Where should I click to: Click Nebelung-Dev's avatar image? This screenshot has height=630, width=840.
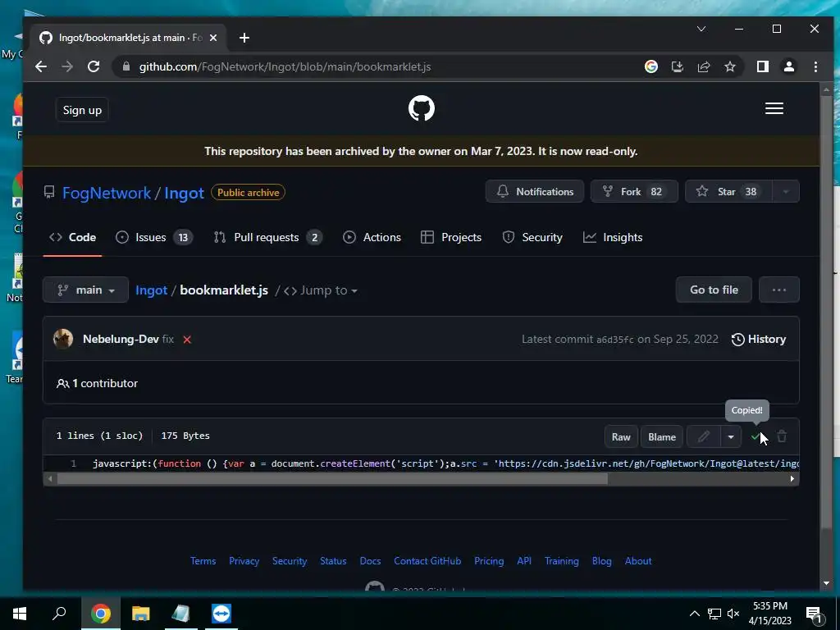[63, 339]
